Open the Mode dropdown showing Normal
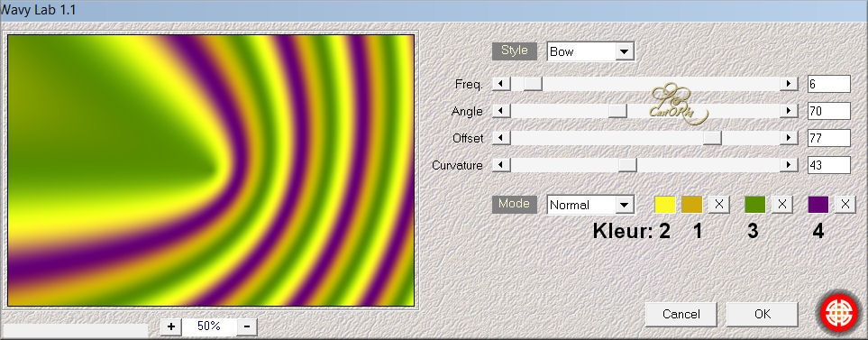Viewport: 868px width, 340px height. click(x=590, y=205)
